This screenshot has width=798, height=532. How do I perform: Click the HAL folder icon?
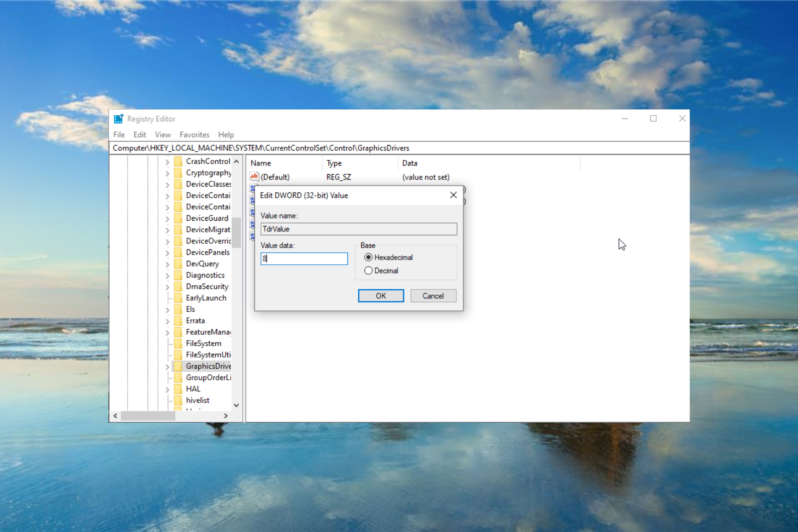point(178,389)
